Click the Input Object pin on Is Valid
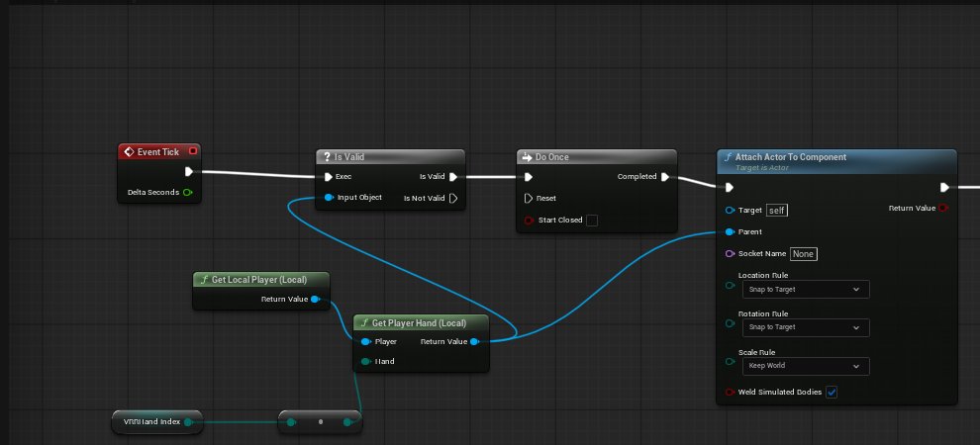980x445 pixels. pos(329,197)
